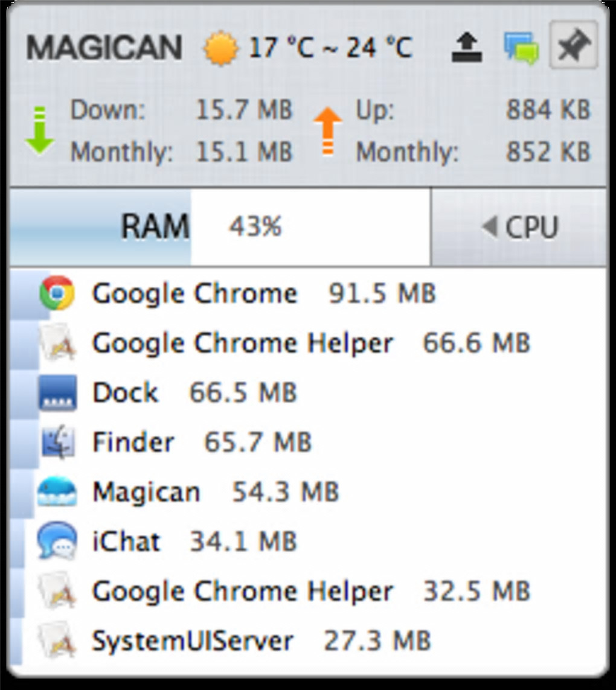Click the orange upload arrow icon
The image size is (616, 690).
328,132
